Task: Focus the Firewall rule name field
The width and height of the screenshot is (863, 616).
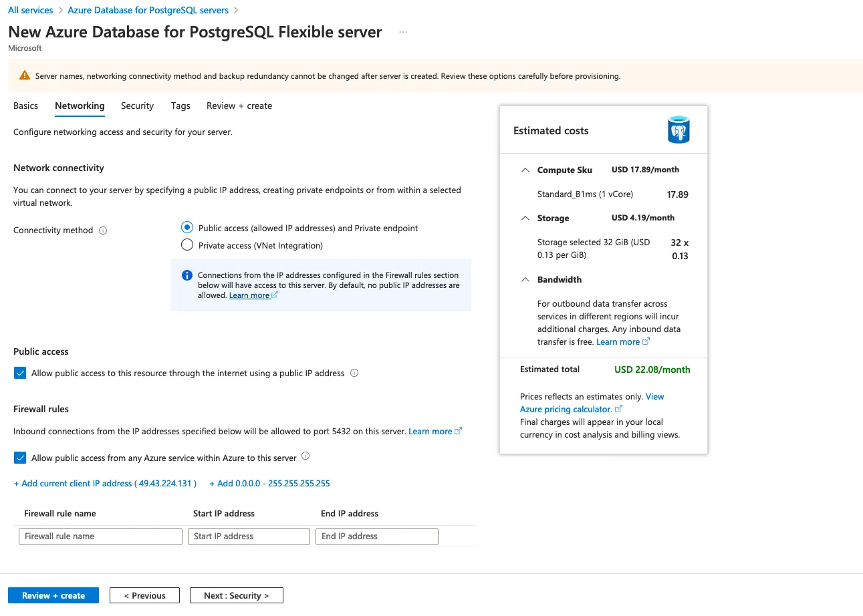Action: (x=102, y=536)
